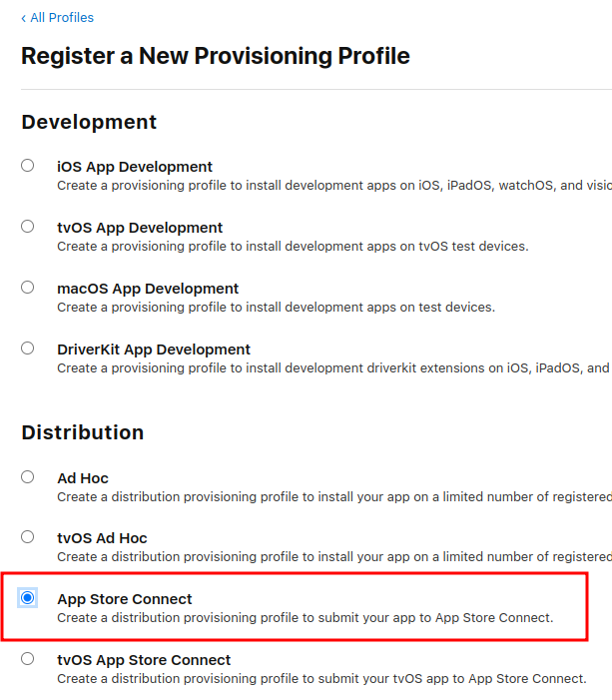The width and height of the screenshot is (612, 700).
Task: Click the back chevron beside All Profiles
Action: click(24, 18)
